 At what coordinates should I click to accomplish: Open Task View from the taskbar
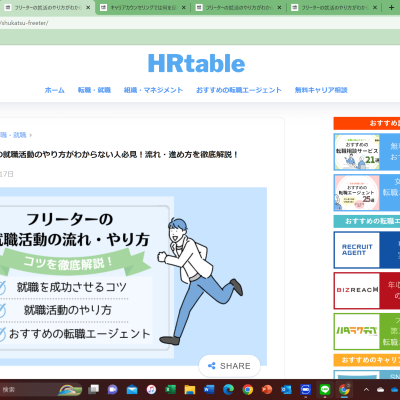pyautogui.click(x=94, y=389)
